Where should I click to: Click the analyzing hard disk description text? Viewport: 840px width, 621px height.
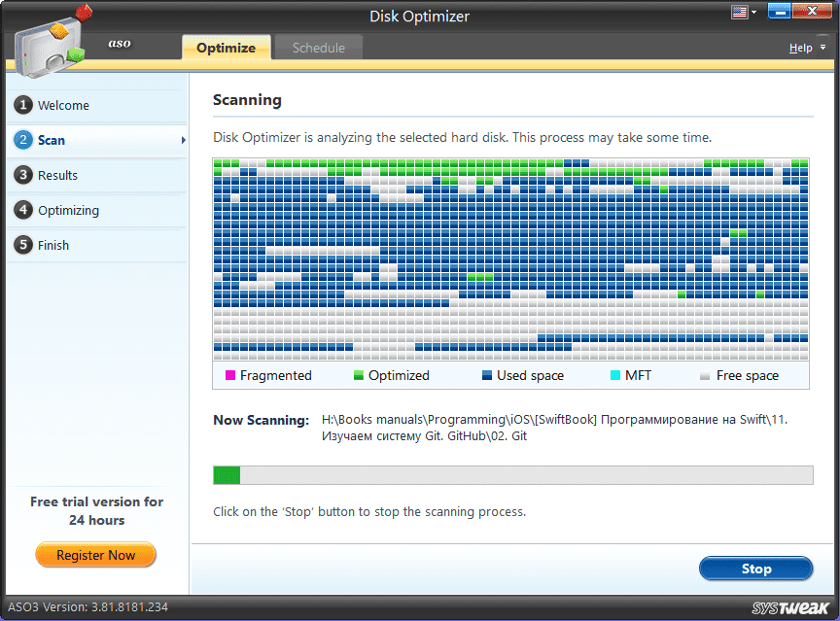click(463, 138)
